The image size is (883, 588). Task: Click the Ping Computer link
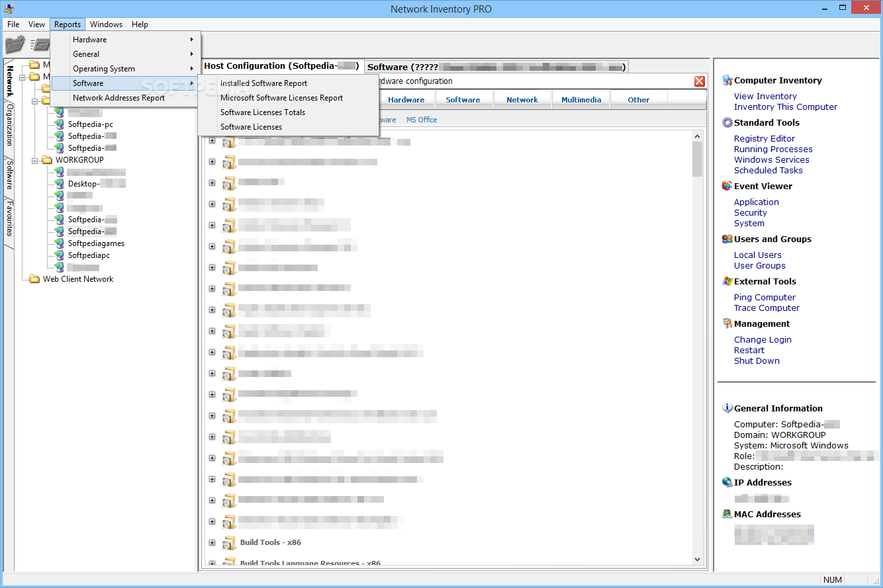765,298
